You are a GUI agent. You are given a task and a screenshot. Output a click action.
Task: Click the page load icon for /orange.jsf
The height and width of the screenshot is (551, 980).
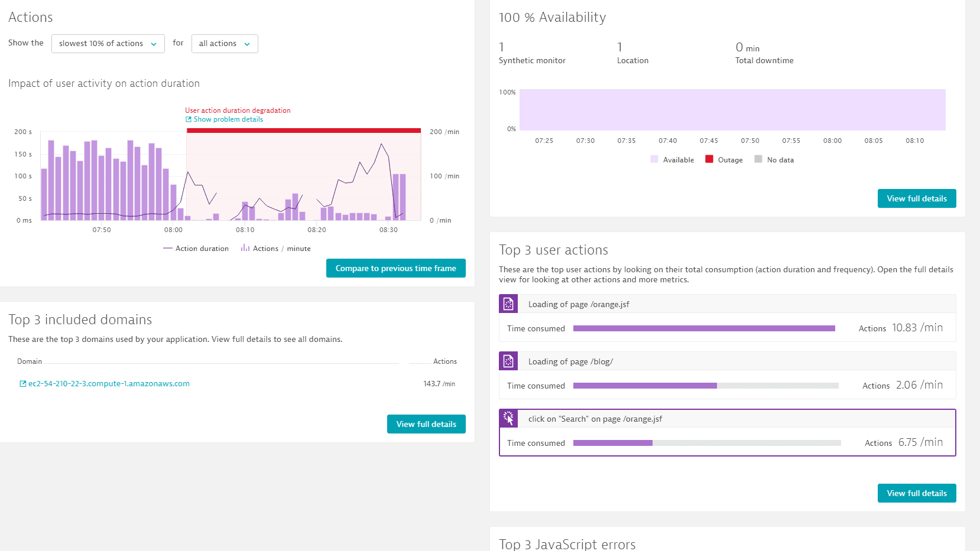[508, 304]
